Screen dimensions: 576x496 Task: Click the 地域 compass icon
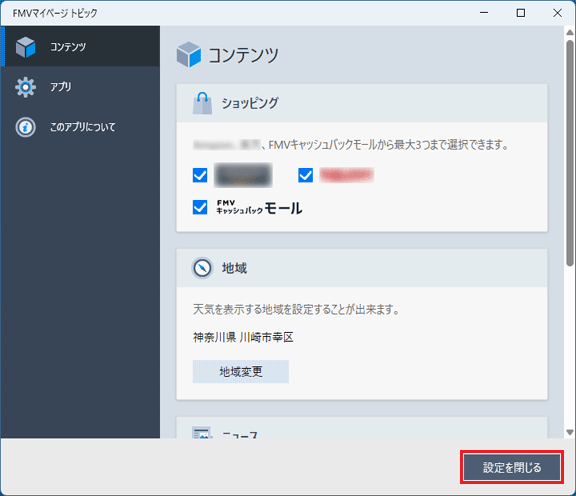point(202,268)
